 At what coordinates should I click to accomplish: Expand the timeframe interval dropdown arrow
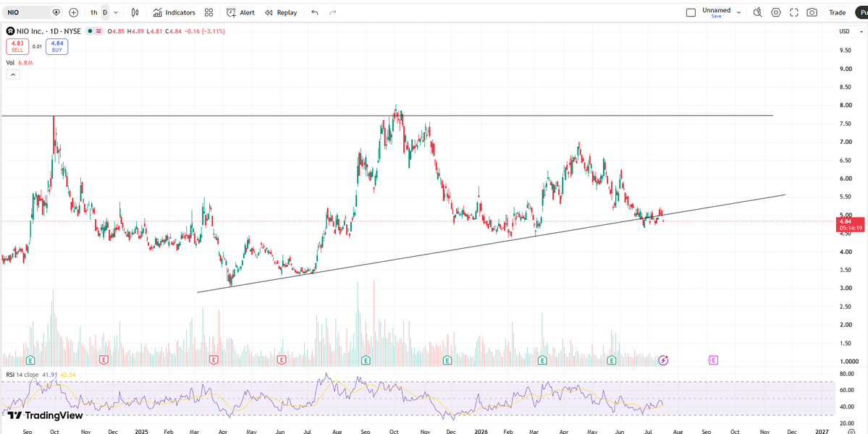pyautogui.click(x=116, y=12)
